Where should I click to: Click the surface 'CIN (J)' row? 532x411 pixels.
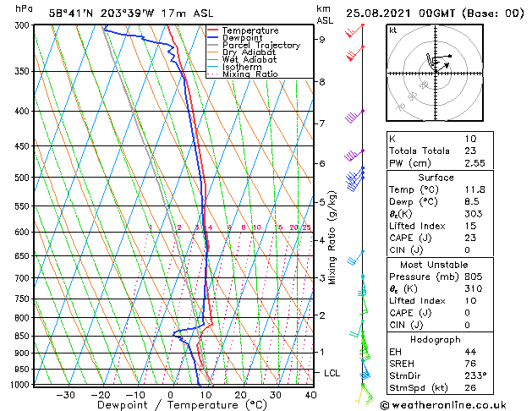pyautogui.click(x=440, y=250)
